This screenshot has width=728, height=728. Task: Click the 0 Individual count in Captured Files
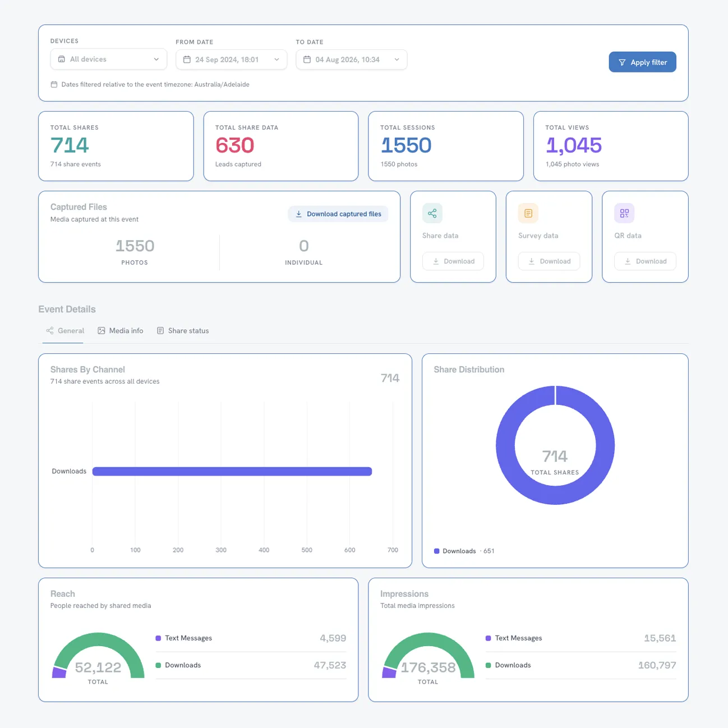[x=304, y=246]
